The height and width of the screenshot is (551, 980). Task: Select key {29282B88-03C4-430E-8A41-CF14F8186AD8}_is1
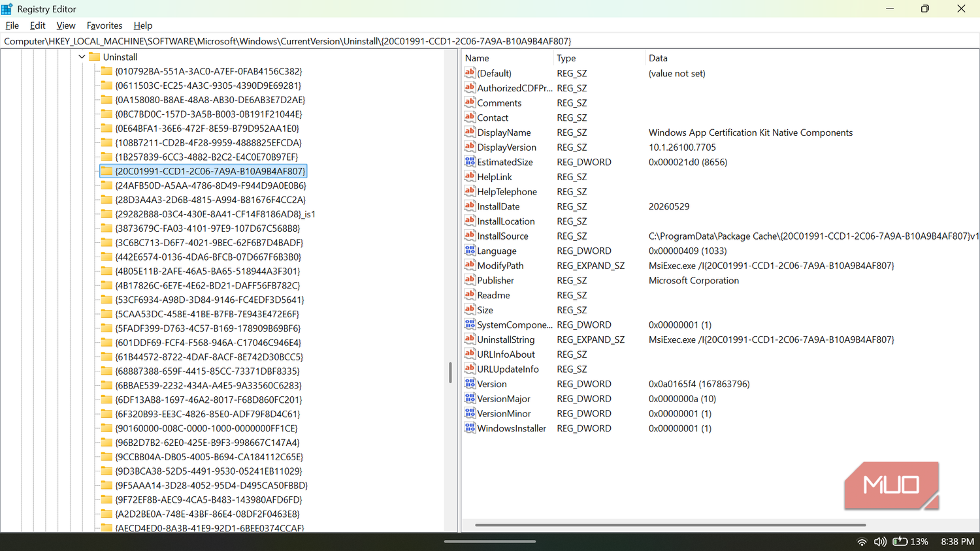point(215,214)
